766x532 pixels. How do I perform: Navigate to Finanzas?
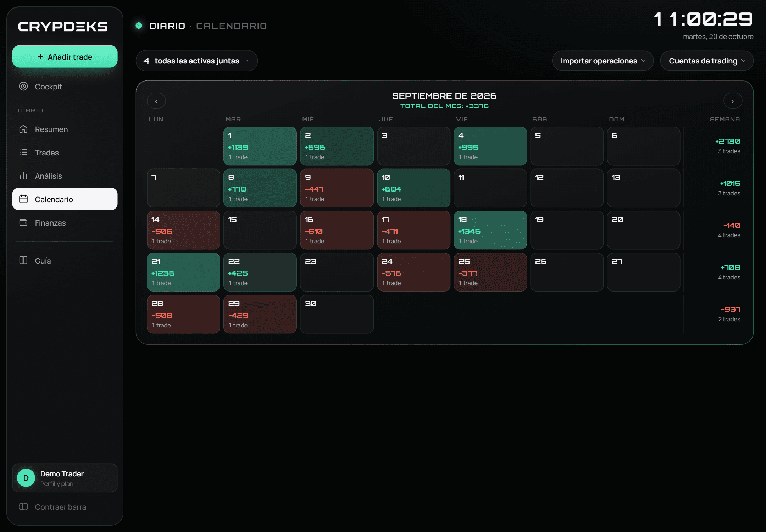pyautogui.click(x=65, y=223)
